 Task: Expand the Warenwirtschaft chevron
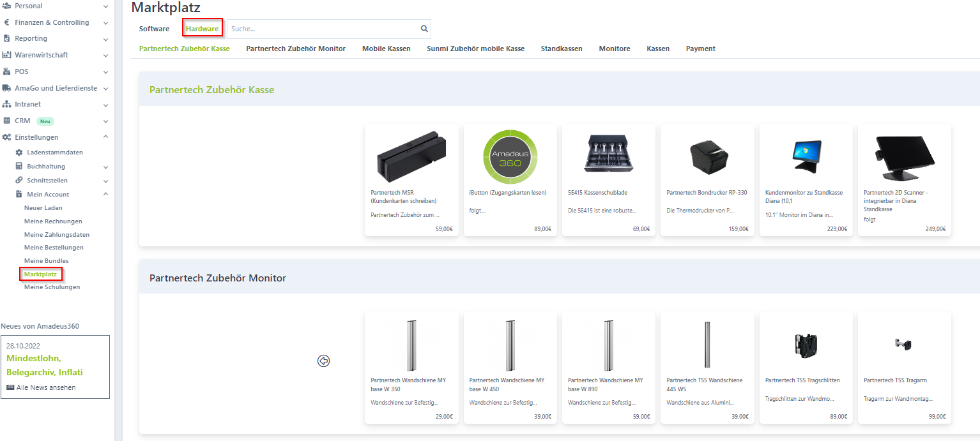click(x=105, y=56)
